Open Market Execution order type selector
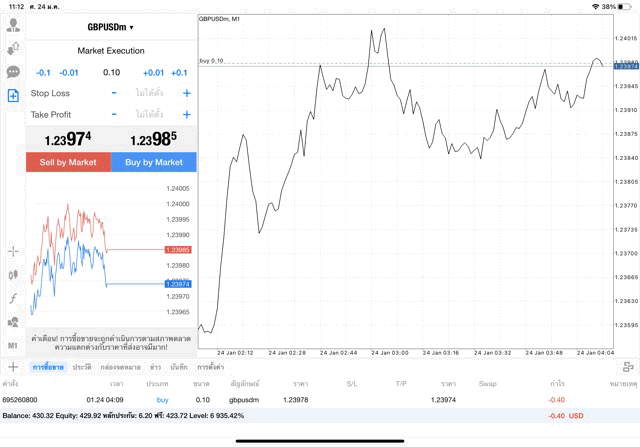Viewport: 640px width, 447px height. (x=111, y=51)
